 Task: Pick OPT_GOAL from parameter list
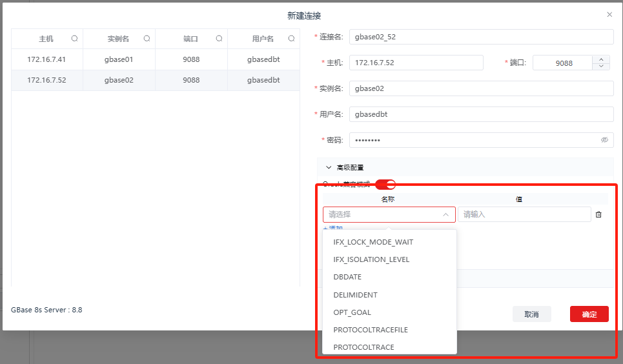pyautogui.click(x=351, y=312)
